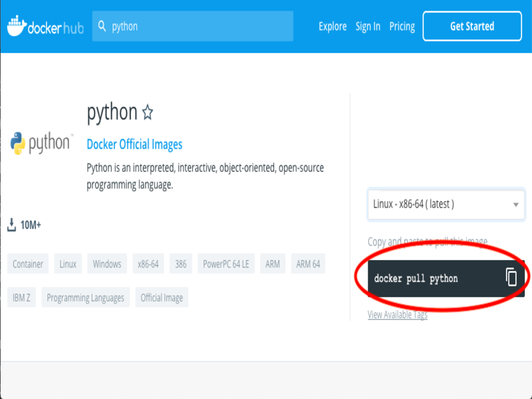
Task: Go to Sign In
Action: (368, 27)
